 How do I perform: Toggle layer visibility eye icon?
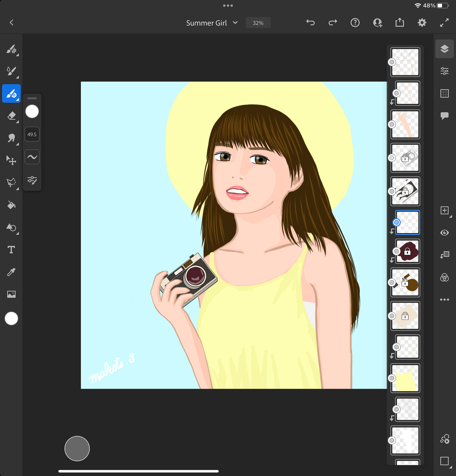444,233
